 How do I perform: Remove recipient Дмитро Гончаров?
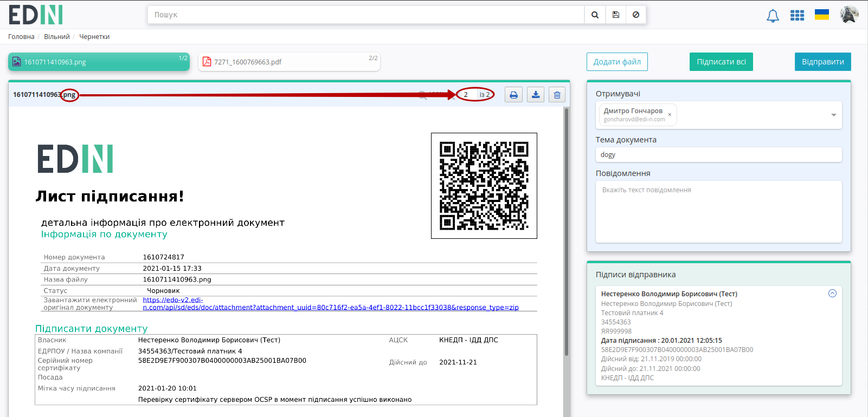pos(670,114)
